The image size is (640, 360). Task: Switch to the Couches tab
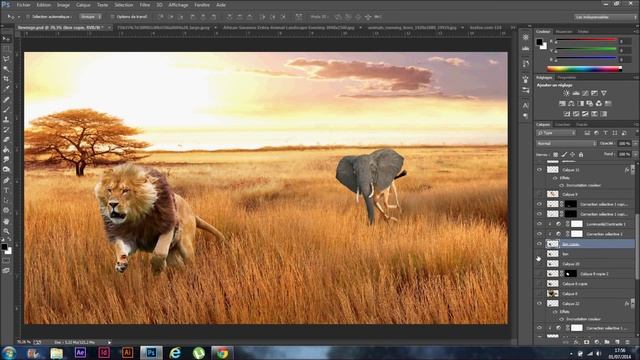[x=562, y=124]
